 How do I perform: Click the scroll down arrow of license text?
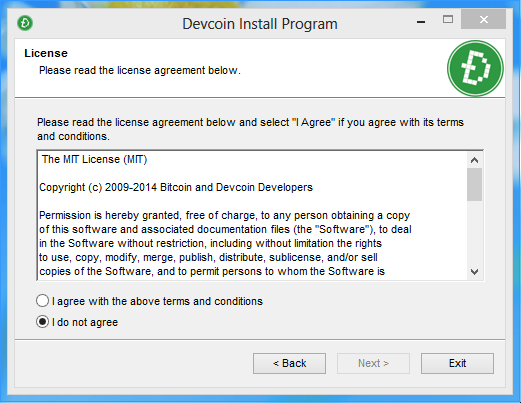tap(474, 272)
